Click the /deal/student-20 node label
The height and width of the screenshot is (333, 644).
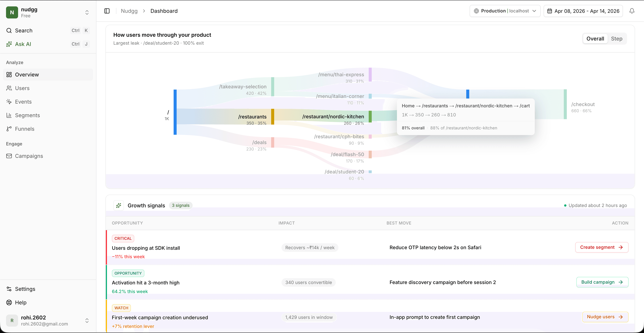coord(344,172)
